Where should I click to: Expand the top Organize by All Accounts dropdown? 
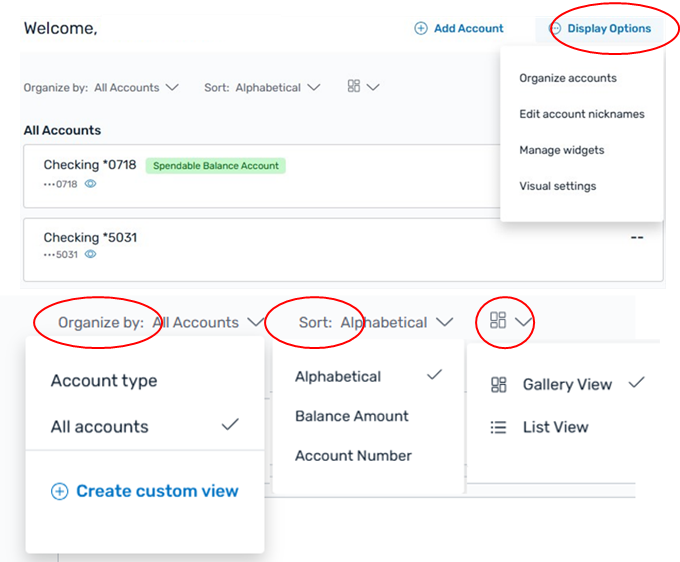(101, 88)
